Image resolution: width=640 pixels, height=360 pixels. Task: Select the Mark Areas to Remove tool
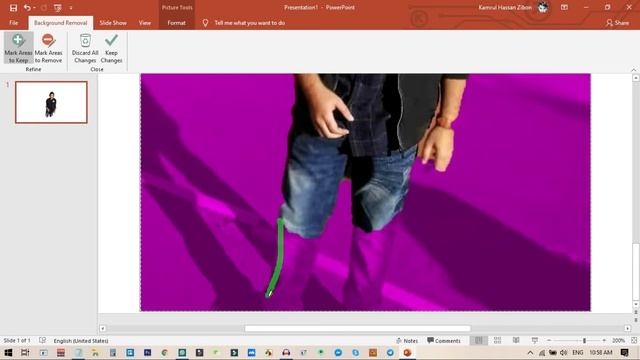tap(48, 48)
